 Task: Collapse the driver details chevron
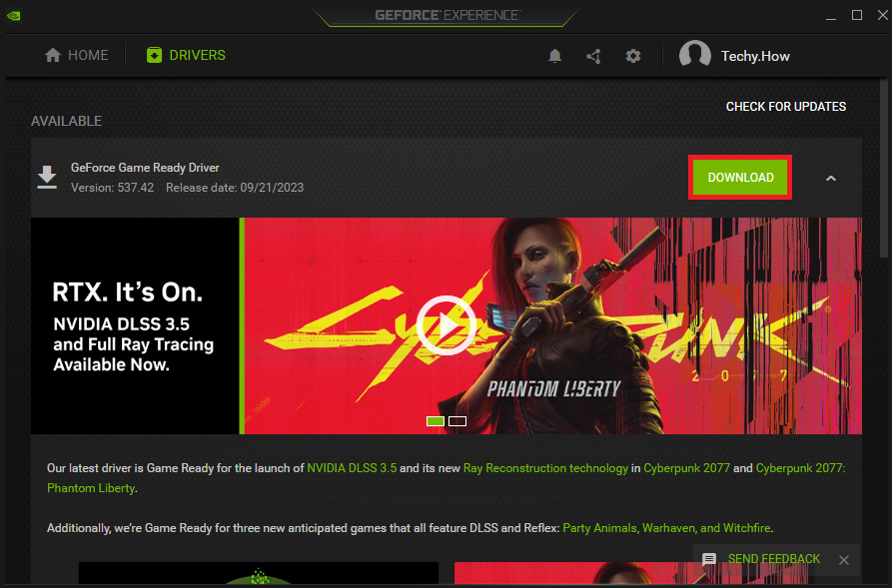tap(830, 177)
